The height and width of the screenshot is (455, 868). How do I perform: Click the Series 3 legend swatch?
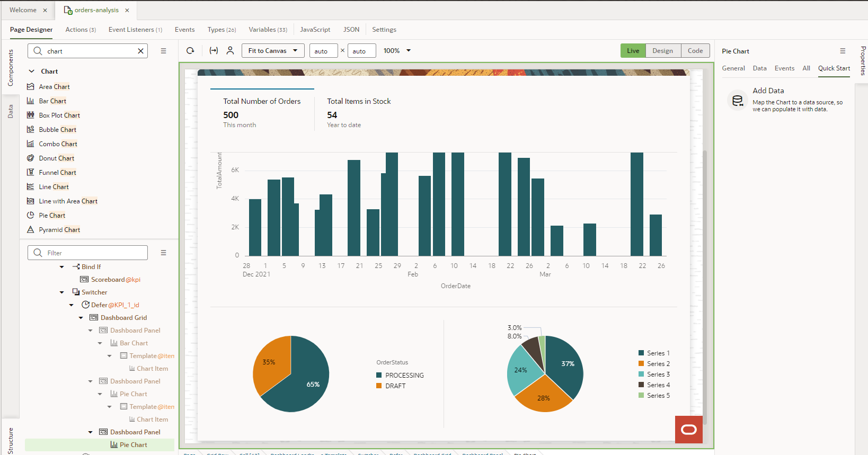coord(641,374)
